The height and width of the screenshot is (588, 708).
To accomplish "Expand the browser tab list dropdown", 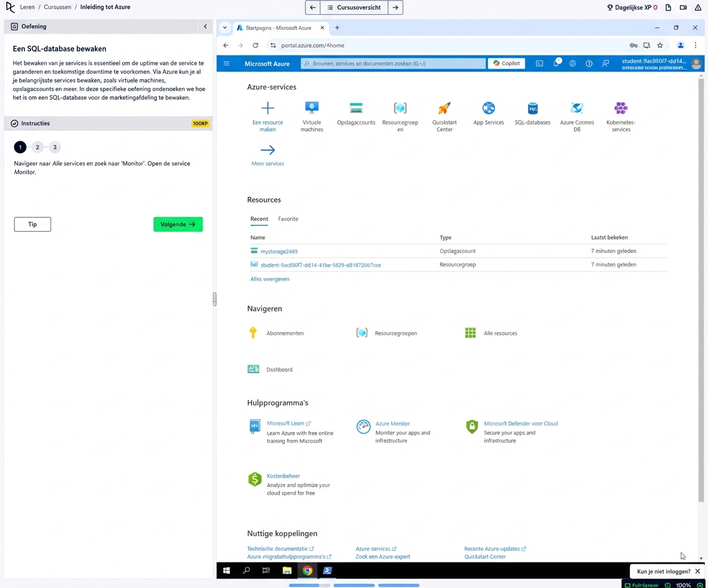I will tap(225, 28).
